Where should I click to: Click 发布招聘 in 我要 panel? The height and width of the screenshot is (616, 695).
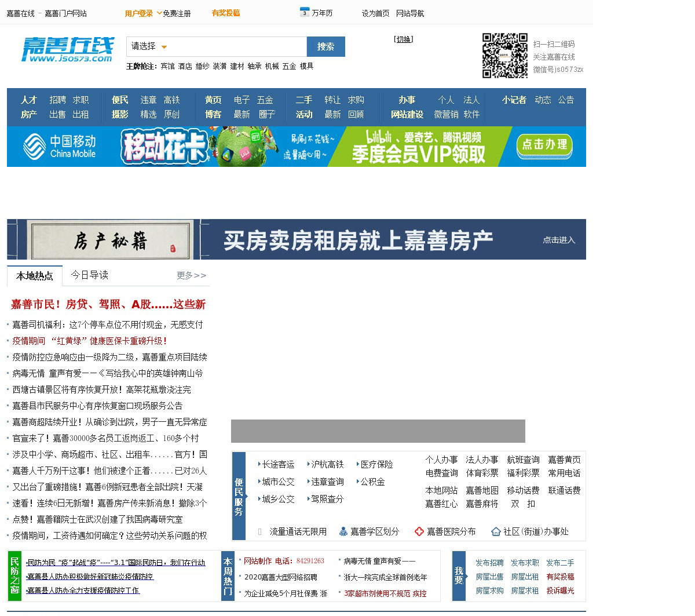tap(489, 563)
